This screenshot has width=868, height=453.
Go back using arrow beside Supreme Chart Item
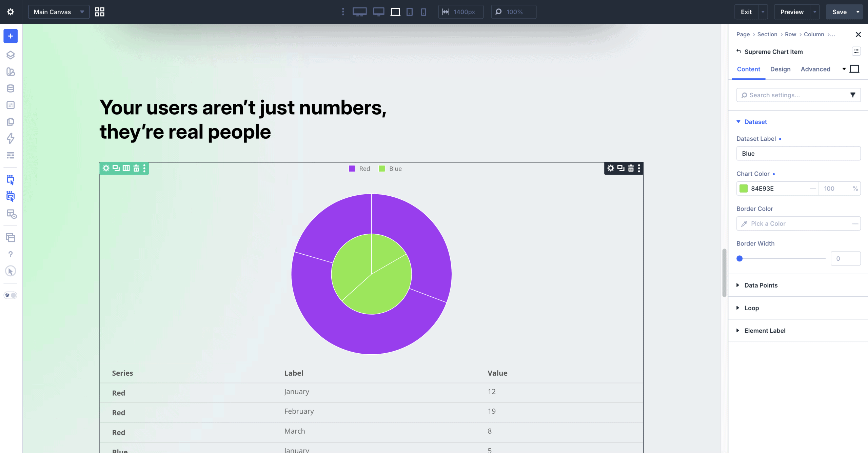pyautogui.click(x=738, y=51)
